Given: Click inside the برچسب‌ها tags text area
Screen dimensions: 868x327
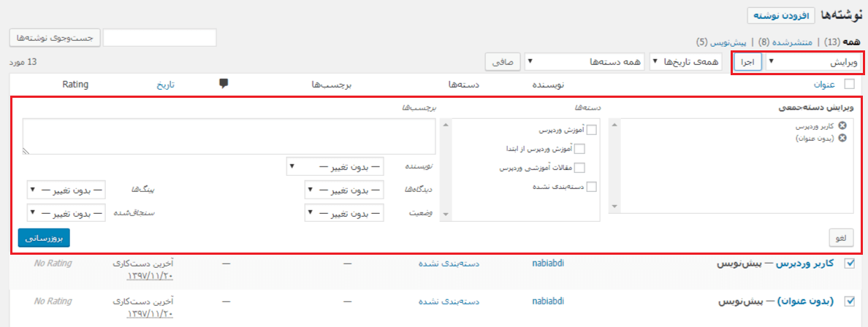Looking at the screenshot, I should coord(229,136).
